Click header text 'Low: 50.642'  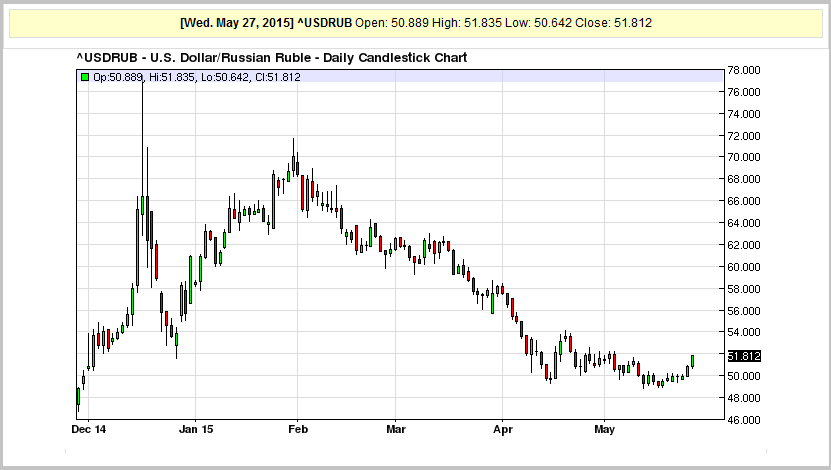538,23
